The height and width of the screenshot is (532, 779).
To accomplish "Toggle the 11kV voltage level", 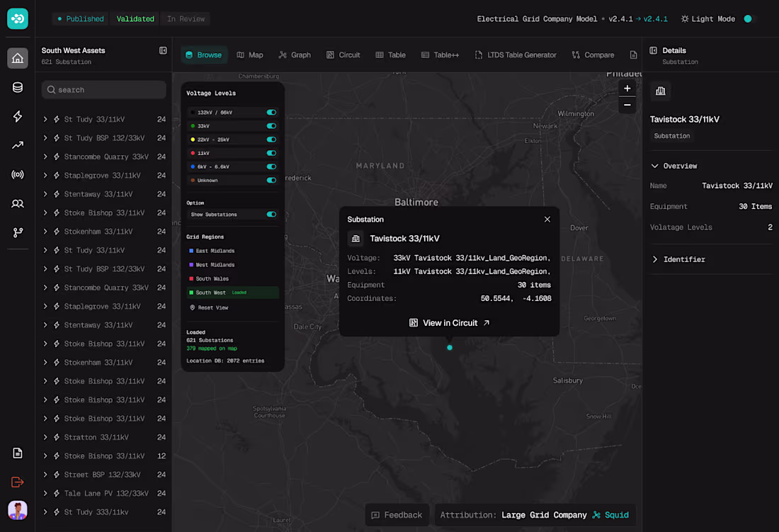I will click(x=271, y=153).
